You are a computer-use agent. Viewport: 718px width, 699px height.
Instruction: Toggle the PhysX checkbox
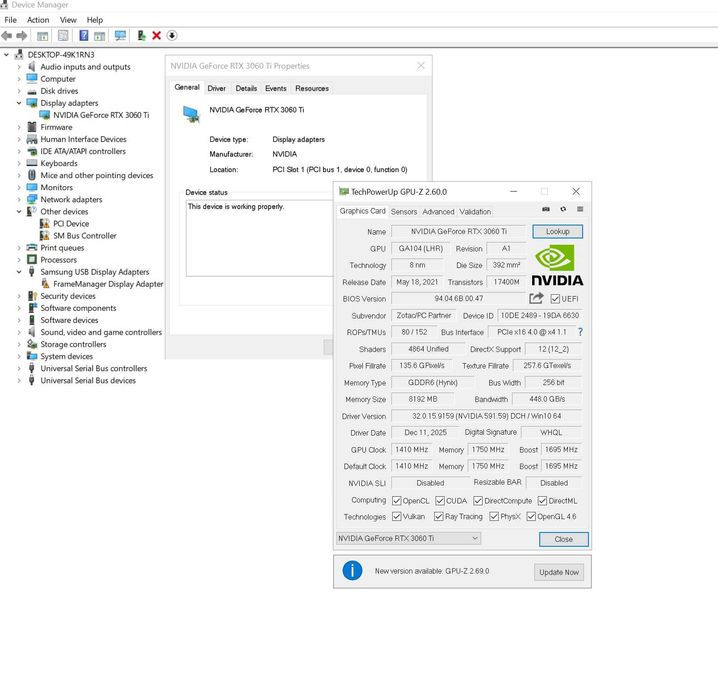(494, 516)
